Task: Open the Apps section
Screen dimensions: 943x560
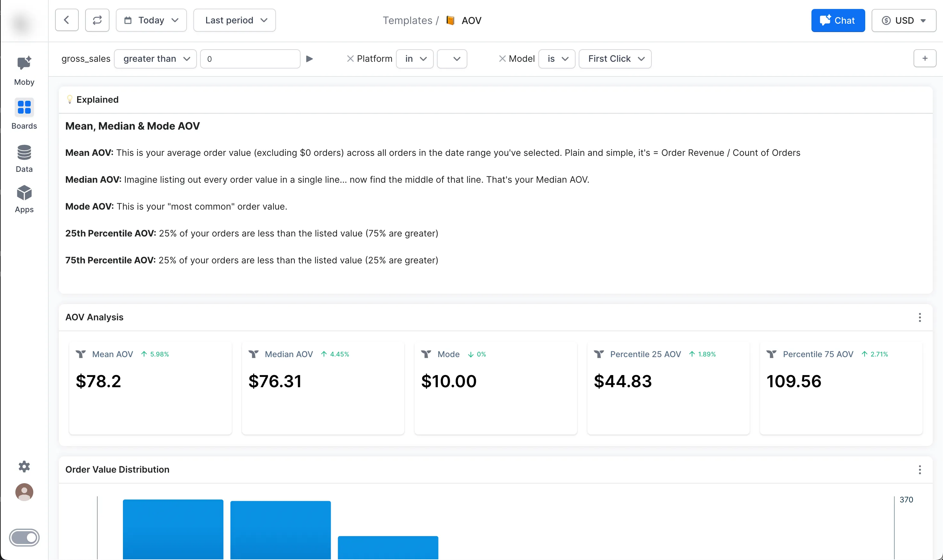Action: (24, 199)
